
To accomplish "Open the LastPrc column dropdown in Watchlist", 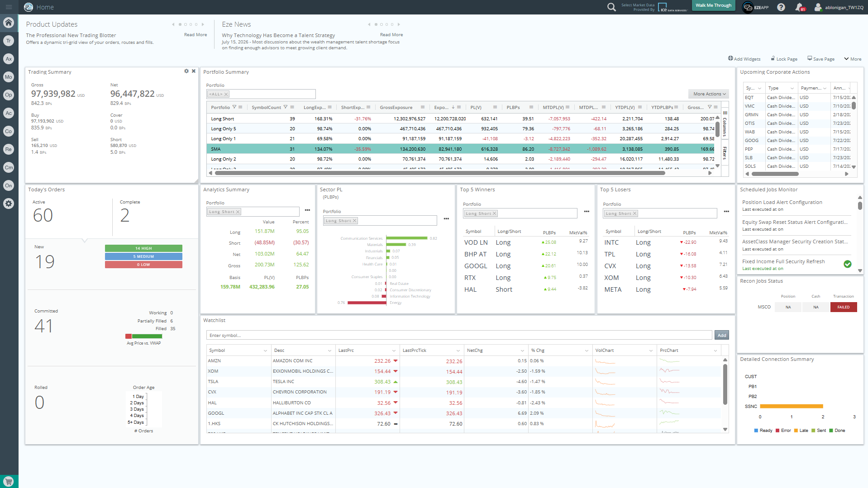I will [x=394, y=351].
